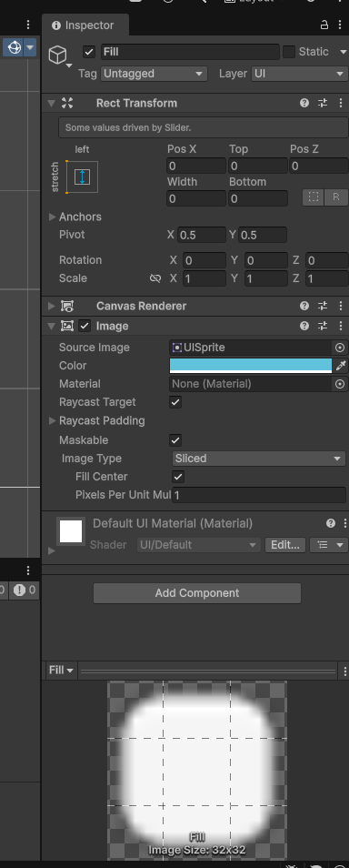Enable the Static checkbox
349x868 pixels.
(289, 52)
